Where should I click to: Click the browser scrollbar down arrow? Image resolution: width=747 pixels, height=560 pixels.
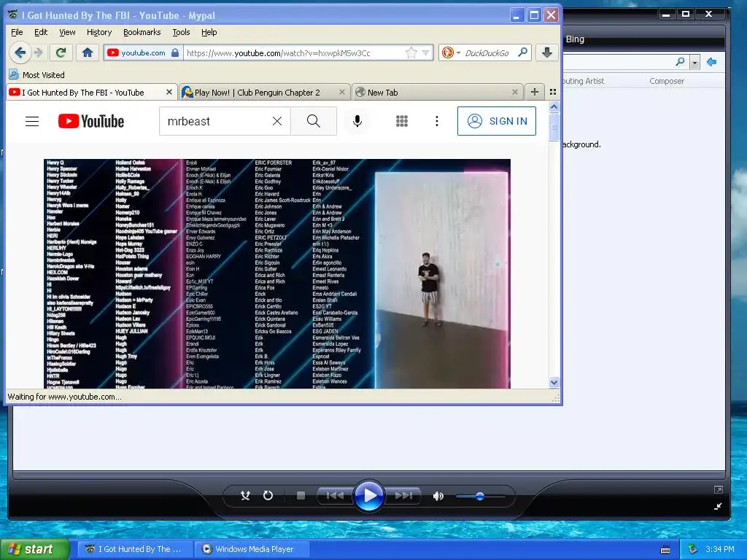554,382
